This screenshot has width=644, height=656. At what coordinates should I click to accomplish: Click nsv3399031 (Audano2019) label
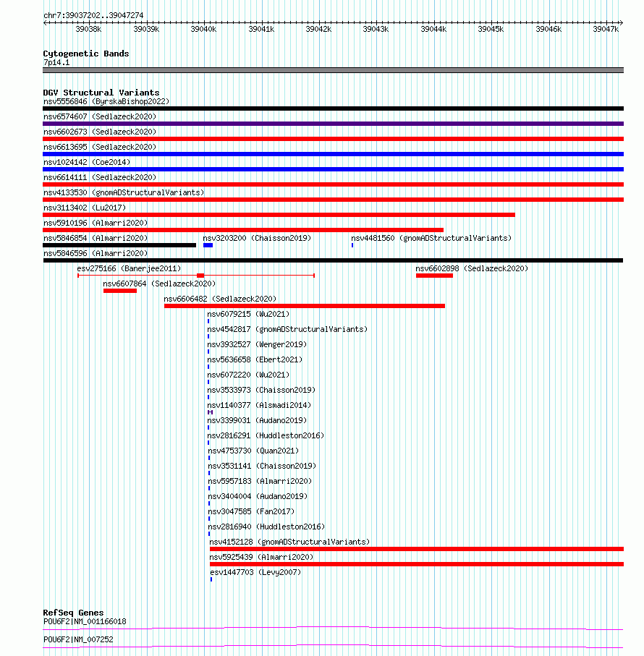[x=257, y=420]
